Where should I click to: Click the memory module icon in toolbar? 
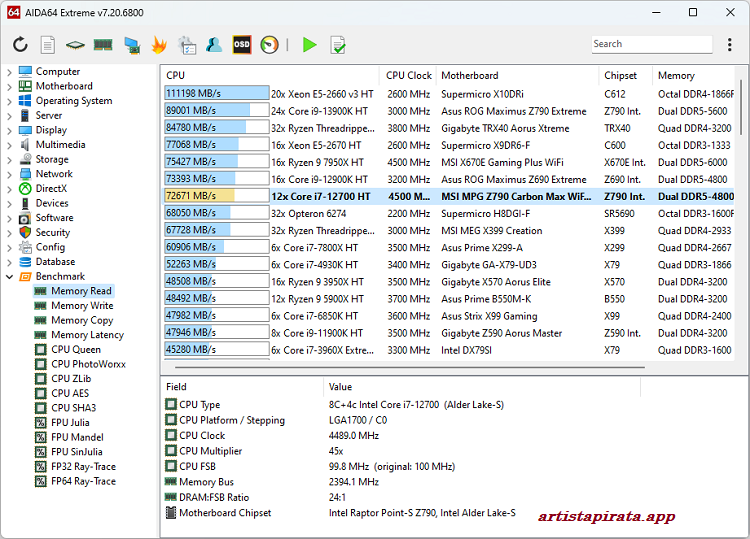click(103, 44)
